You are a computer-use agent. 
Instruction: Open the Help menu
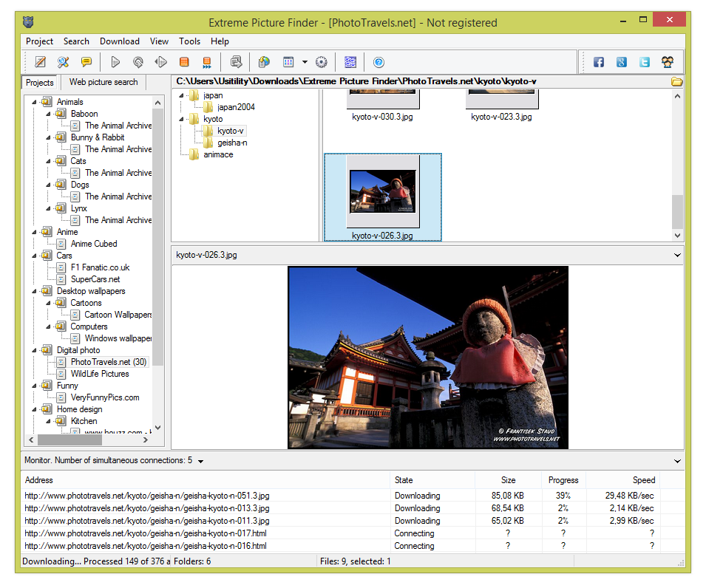tap(220, 41)
